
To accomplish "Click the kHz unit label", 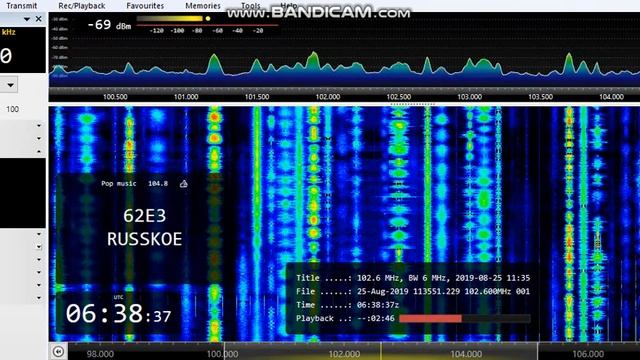I will click(9, 32).
